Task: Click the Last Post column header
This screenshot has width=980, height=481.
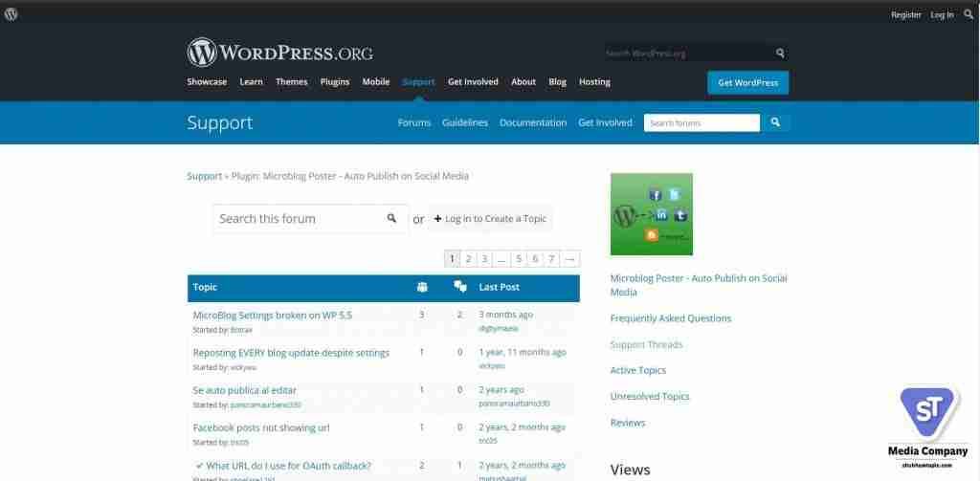Action: 499,287
